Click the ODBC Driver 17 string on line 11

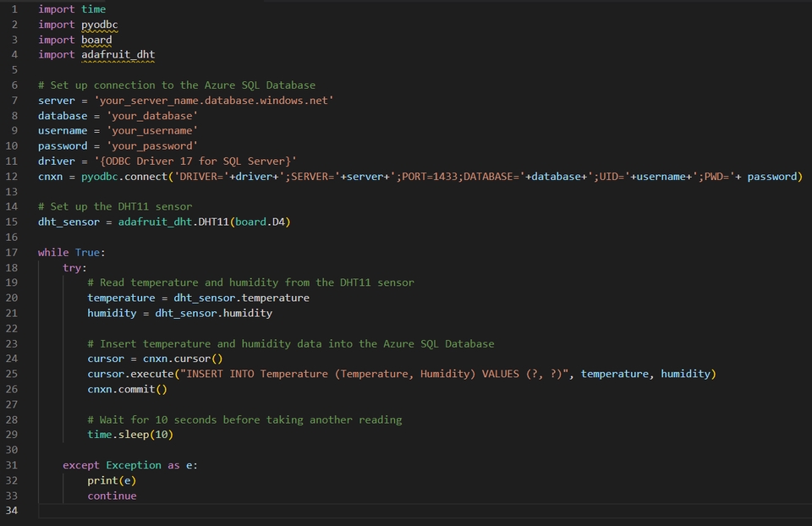[195, 161]
